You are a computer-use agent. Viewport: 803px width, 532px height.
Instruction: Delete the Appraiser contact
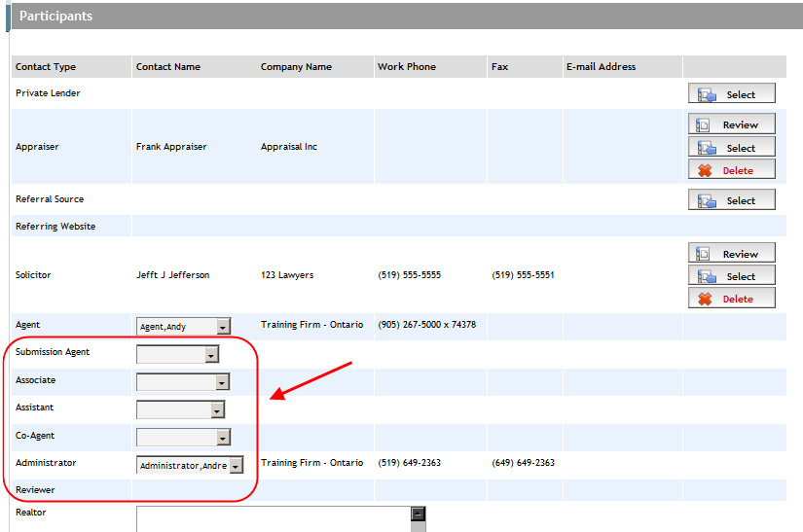(731, 170)
